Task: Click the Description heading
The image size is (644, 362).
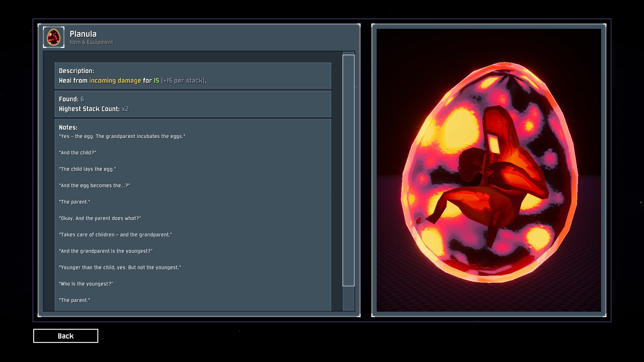Action: (x=76, y=71)
